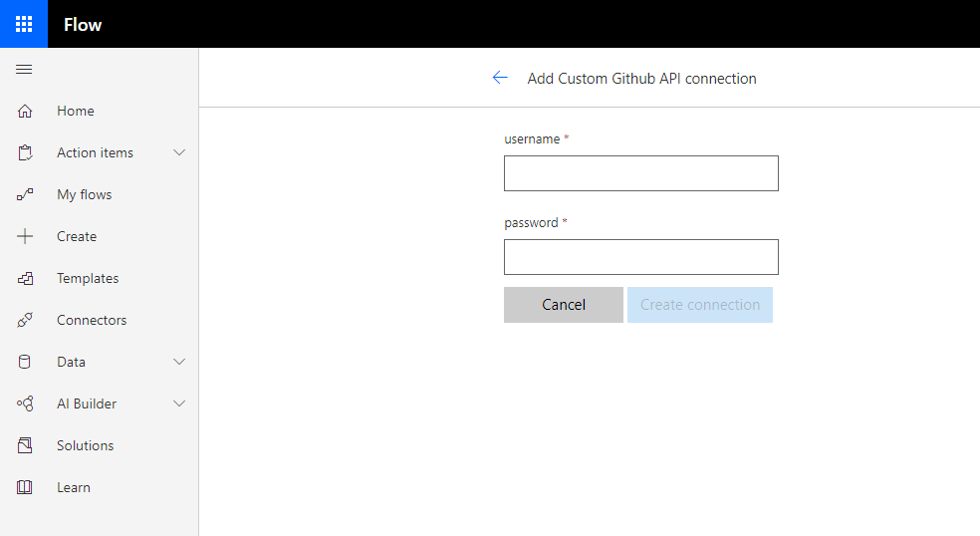Screen dimensions: 980x536
Task: Click the AI Builder icon
Action: click(x=24, y=403)
